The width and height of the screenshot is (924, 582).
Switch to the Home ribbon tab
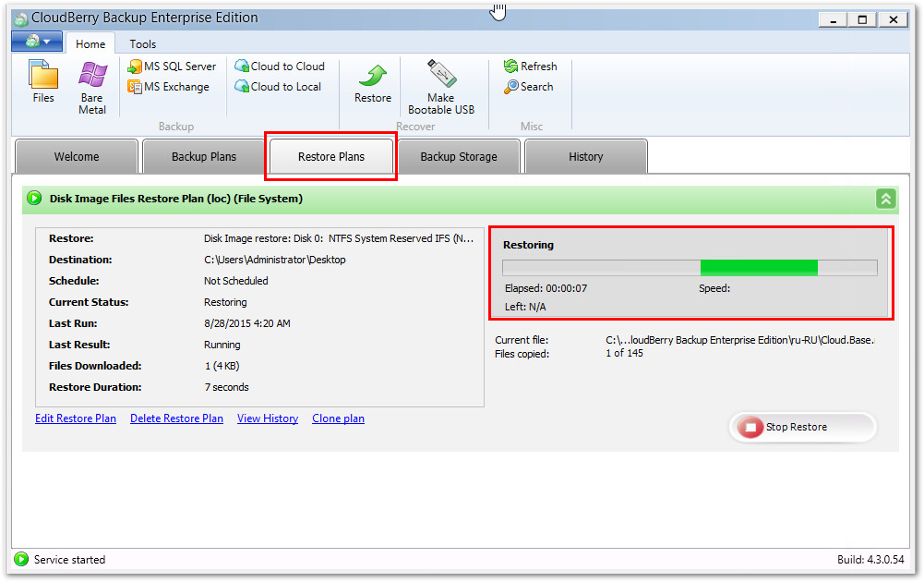coord(90,43)
